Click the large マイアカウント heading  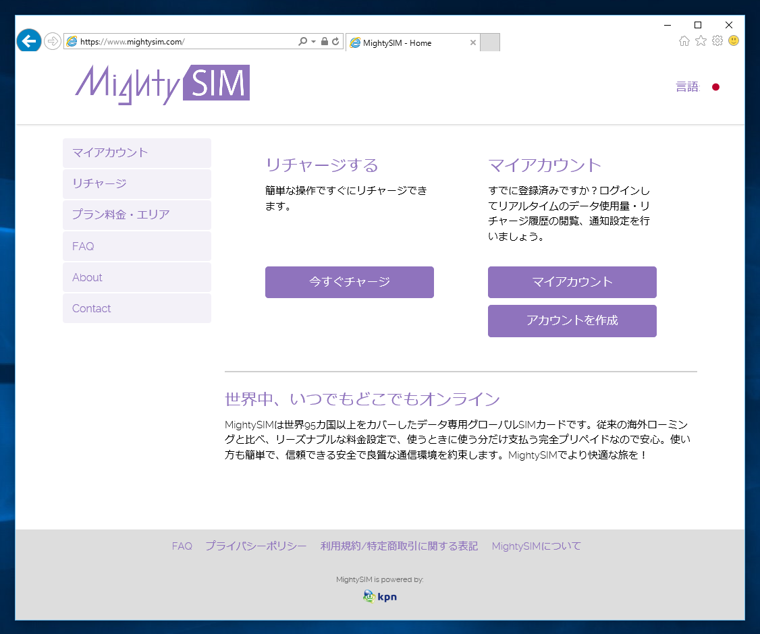coord(544,165)
